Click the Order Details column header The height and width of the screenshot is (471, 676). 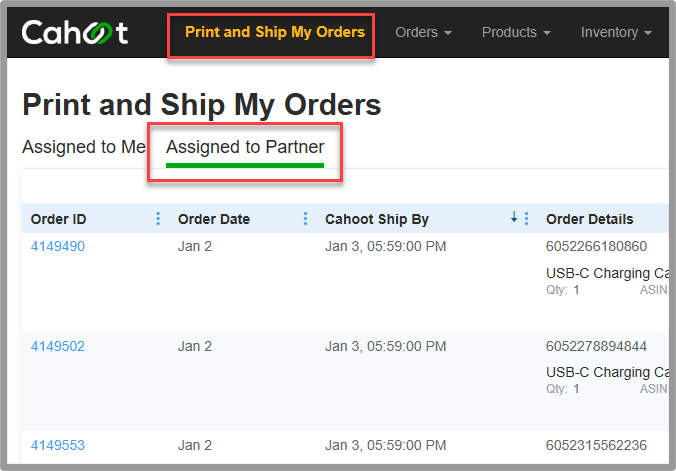[x=589, y=219]
